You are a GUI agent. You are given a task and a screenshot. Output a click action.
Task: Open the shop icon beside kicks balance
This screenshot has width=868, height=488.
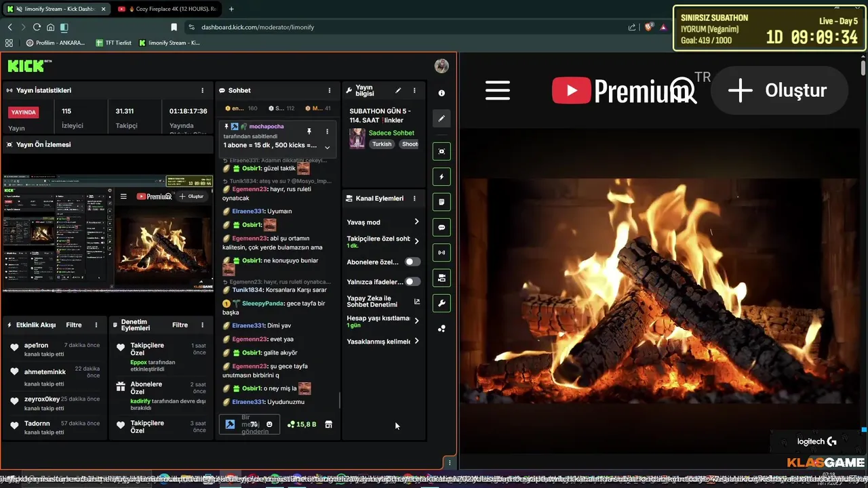(329, 424)
